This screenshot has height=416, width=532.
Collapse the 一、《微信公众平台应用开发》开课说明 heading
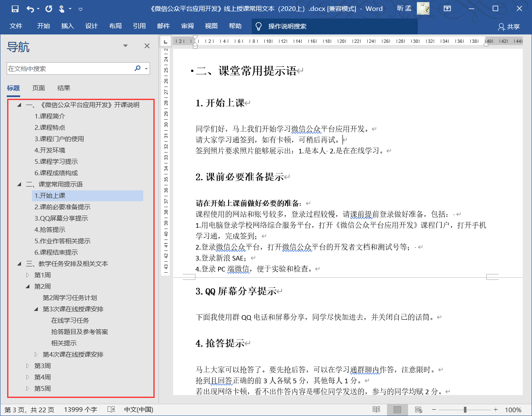[19, 105]
